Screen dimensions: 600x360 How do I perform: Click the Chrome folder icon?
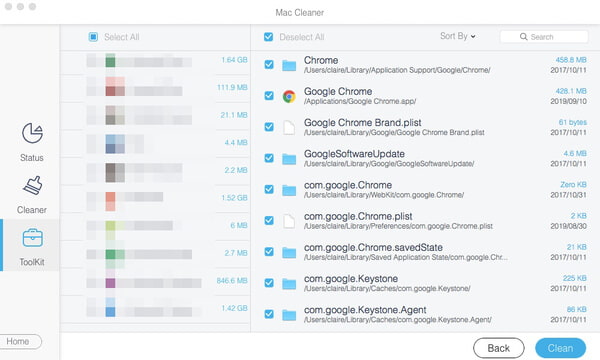289,65
